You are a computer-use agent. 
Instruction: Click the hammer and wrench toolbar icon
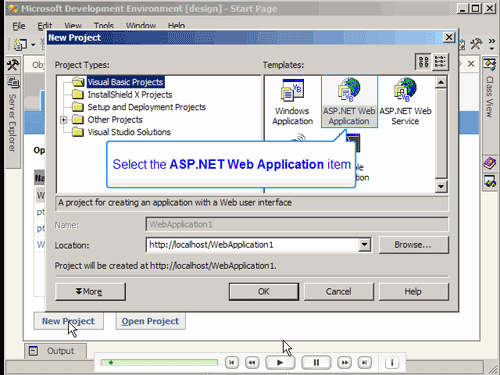(x=476, y=44)
